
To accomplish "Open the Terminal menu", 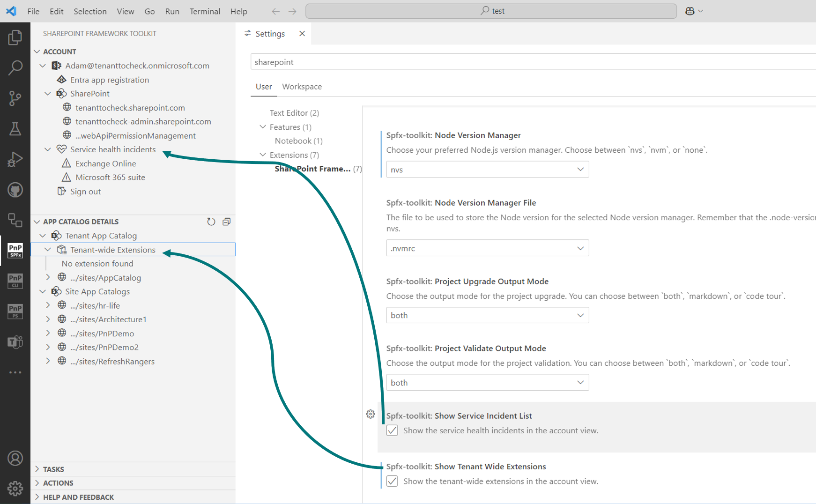I will click(x=205, y=11).
